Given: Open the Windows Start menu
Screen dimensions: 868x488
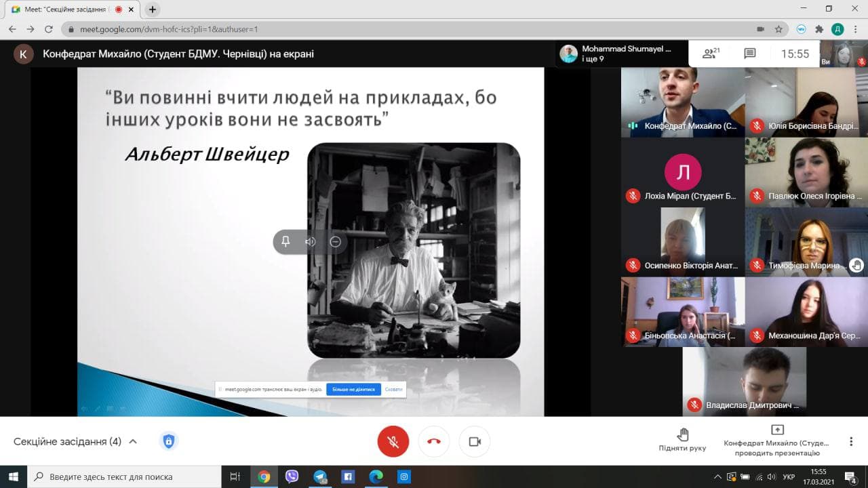Looking at the screenshot, I should click(13, 476).
